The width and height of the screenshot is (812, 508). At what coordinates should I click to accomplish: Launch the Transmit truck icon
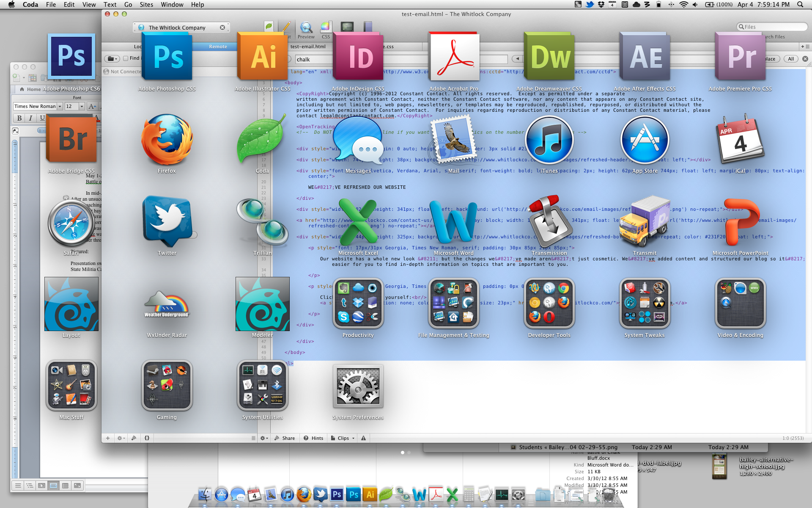click(x=645, y=221)
